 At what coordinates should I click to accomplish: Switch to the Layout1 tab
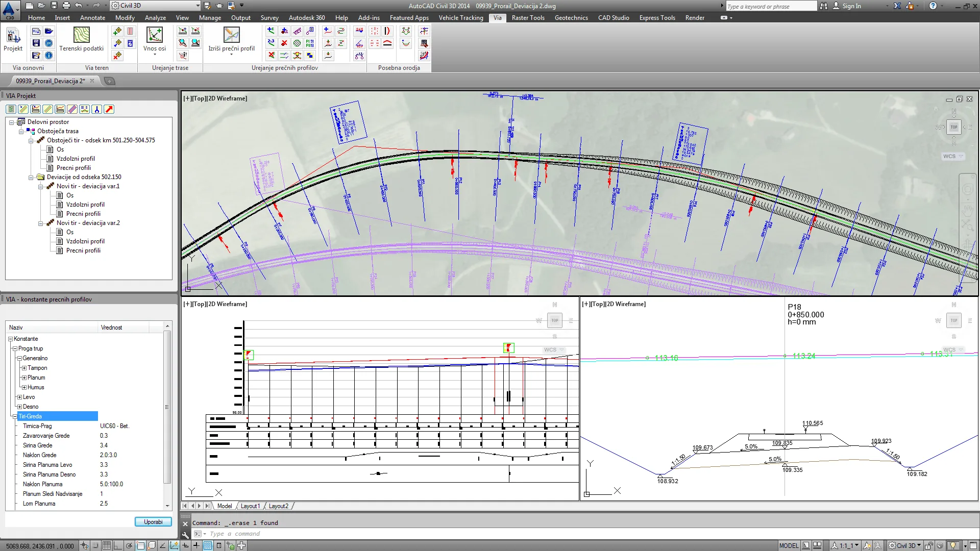250,506
